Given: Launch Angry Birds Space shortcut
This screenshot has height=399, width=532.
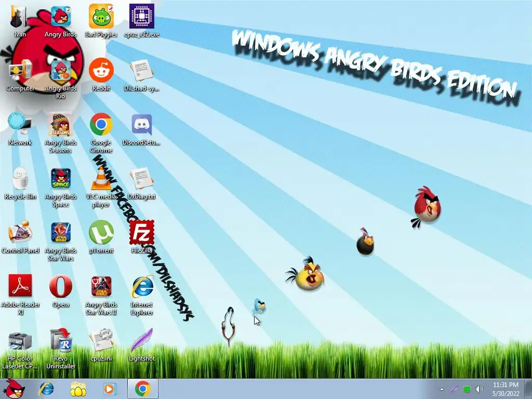Looking at the screenshot, I should pyautogui.click(x=61, y=179).
